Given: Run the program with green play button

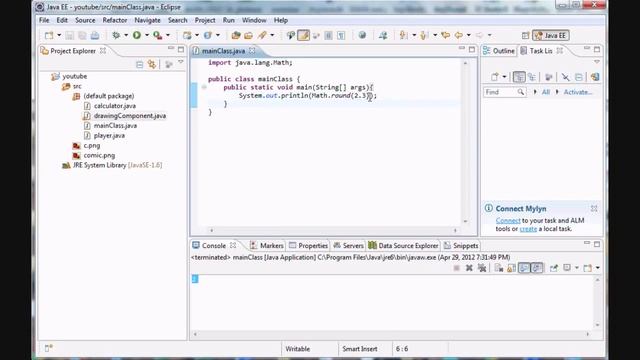Looking at the screenshot, I should [x=137, y=36].
